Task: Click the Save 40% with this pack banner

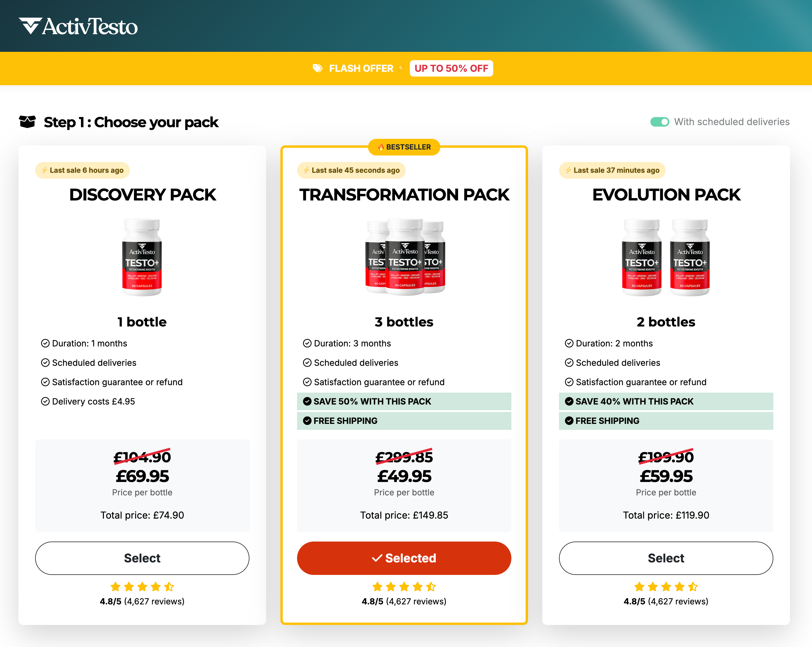Action: [x=666, y=401]
